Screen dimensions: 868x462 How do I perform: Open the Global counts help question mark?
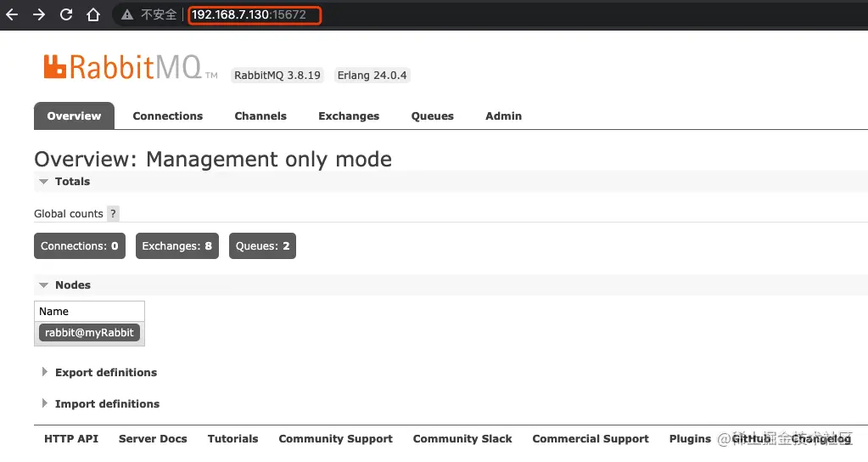pos(113,213)
